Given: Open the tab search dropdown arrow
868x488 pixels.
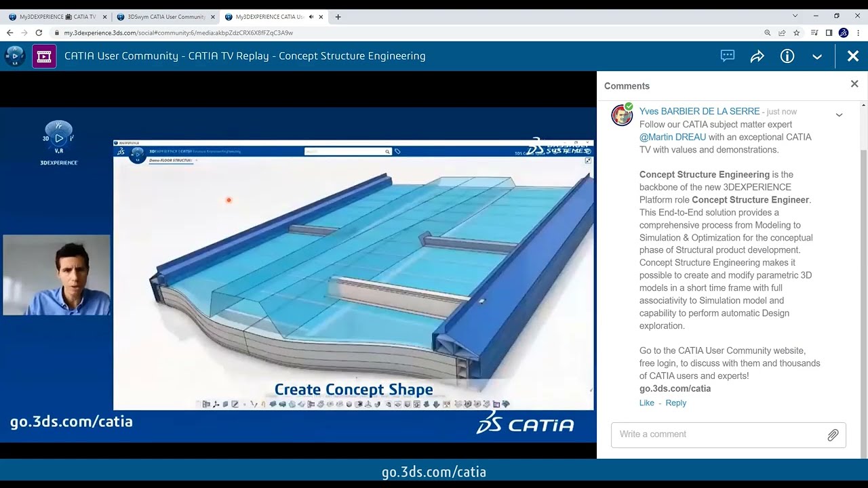Looking at the screenshot, I should pos(795,16).
